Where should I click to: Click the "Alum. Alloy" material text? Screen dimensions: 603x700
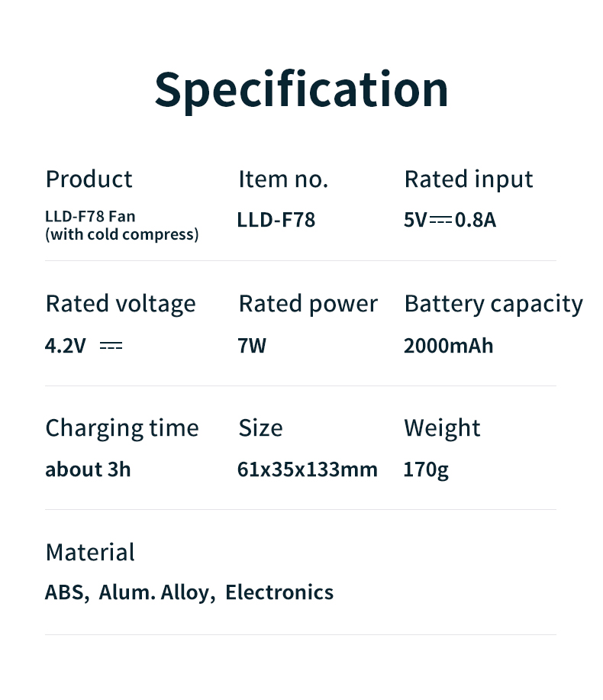(x=157, y=592)
